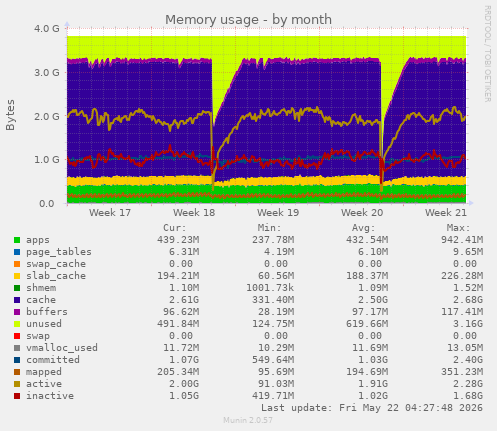Image resolution: width=497 pixels, height=431 pixels.
Task: Click apps current value 439.23M
Action: pos(178,240)
